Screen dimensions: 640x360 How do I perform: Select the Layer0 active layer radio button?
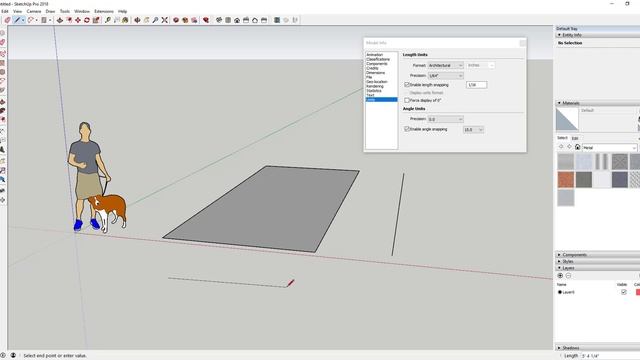[x=560, y=292]
